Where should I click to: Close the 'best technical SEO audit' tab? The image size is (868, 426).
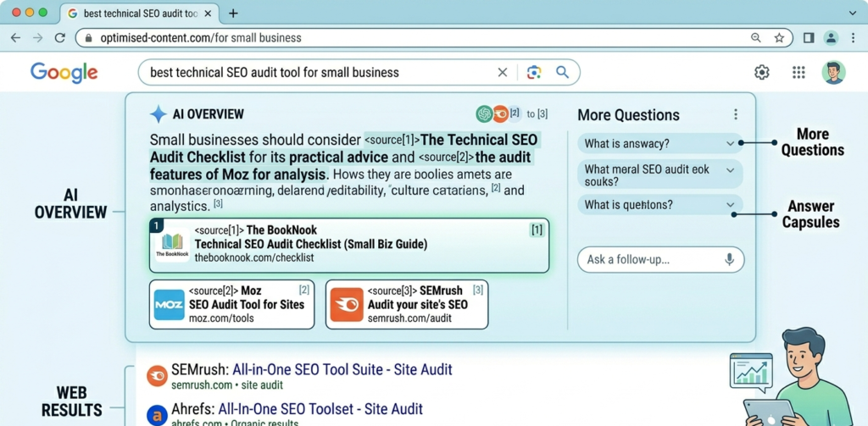208,14
